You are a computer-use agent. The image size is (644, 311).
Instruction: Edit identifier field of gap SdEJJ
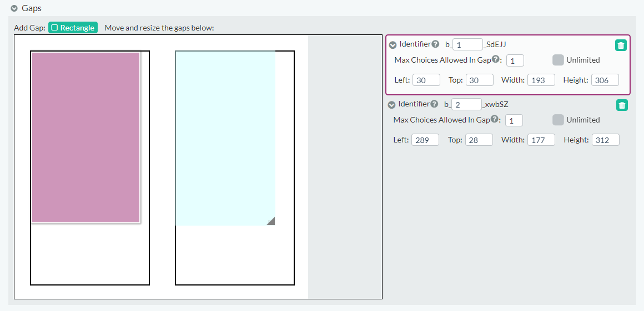[467, 44]
